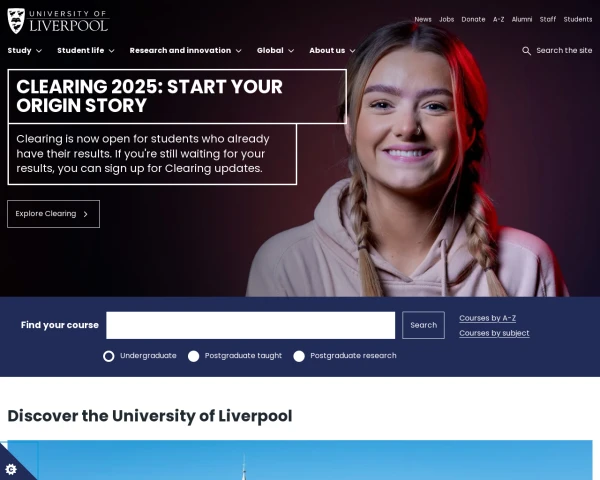The image size is (600, 480).
Task: Click the Explore Clearing button
Action: (x=54, y=214)
